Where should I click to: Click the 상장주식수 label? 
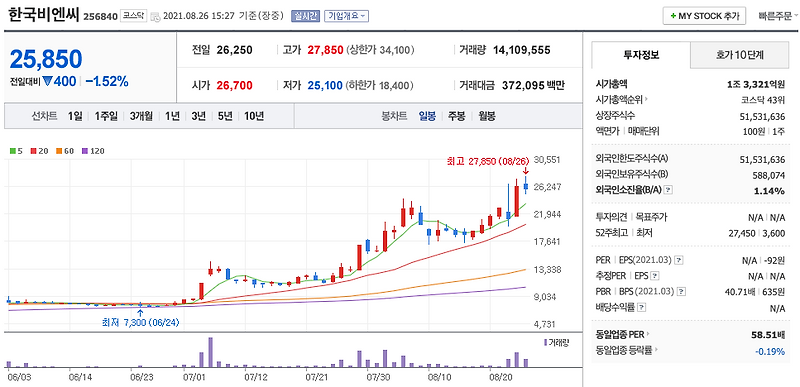coord(615,115)
